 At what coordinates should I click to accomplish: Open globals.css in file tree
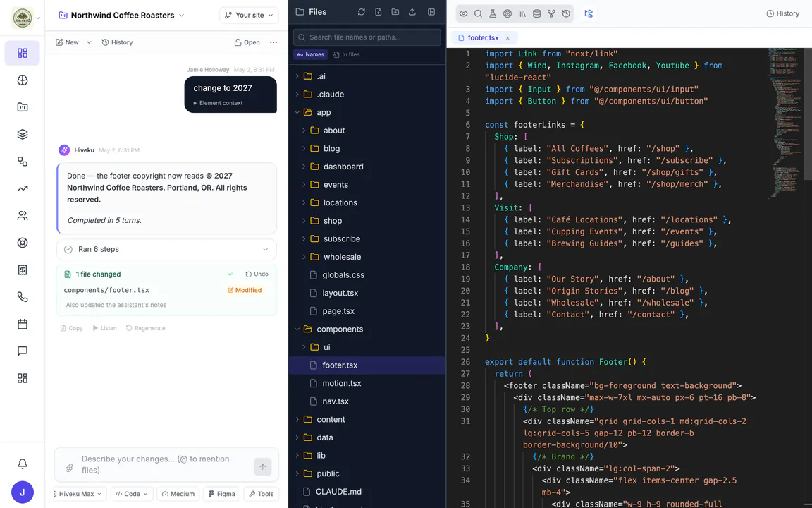pos(343,275)
